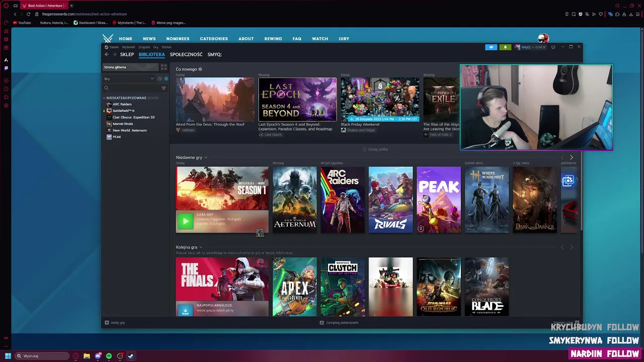Image resolution: width=644 pixels, height=362 pixels.
Task: Open Spotify from the Windows taskbar
Action: tap(109, 356)
